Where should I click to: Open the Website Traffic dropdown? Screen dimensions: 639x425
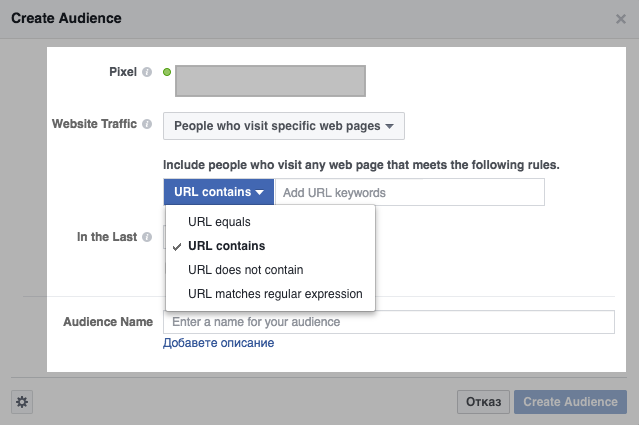coord(284,126)
